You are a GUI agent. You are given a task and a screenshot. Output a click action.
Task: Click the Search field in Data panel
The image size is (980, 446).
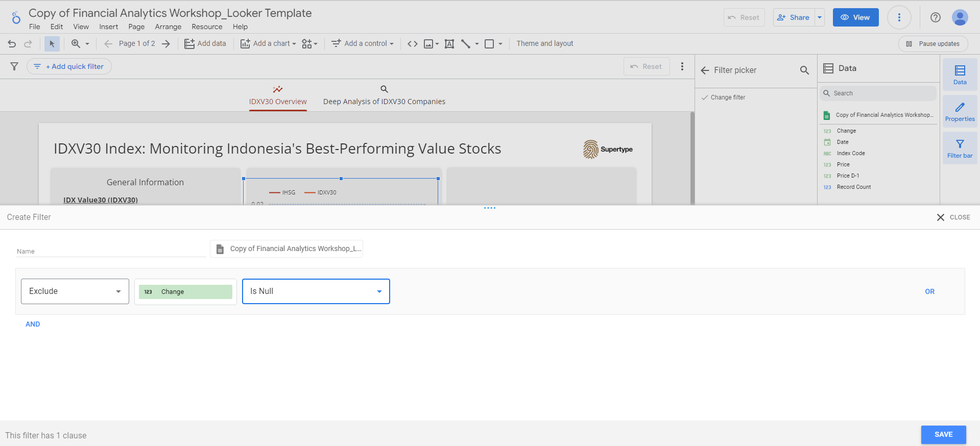(878, 93)
